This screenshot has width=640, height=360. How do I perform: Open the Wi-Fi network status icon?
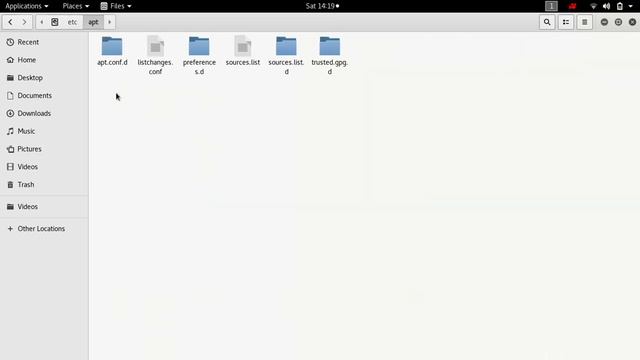click(593, 6)
